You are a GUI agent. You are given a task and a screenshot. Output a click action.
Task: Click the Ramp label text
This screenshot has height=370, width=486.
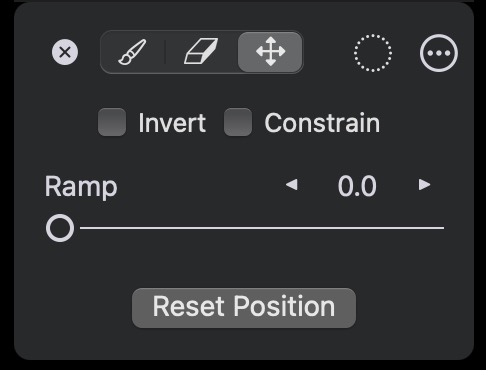coord(81,187)
